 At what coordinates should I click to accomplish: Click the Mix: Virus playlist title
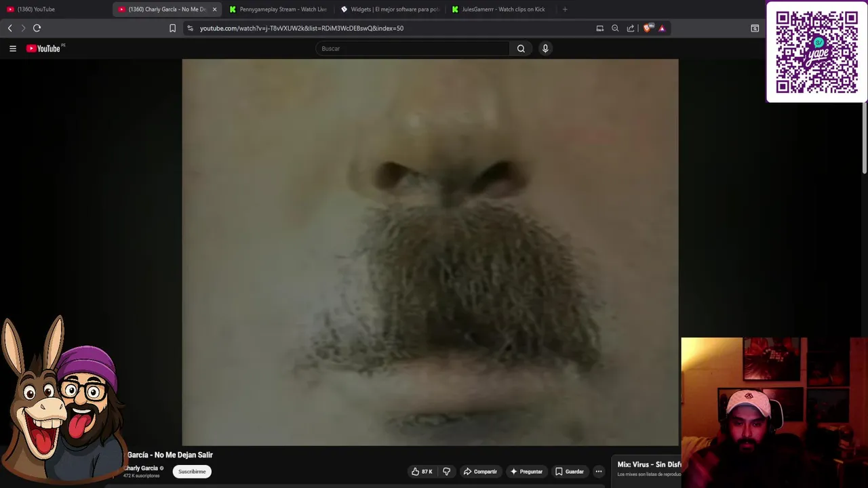pyautogui.click(x=649, y=464)
